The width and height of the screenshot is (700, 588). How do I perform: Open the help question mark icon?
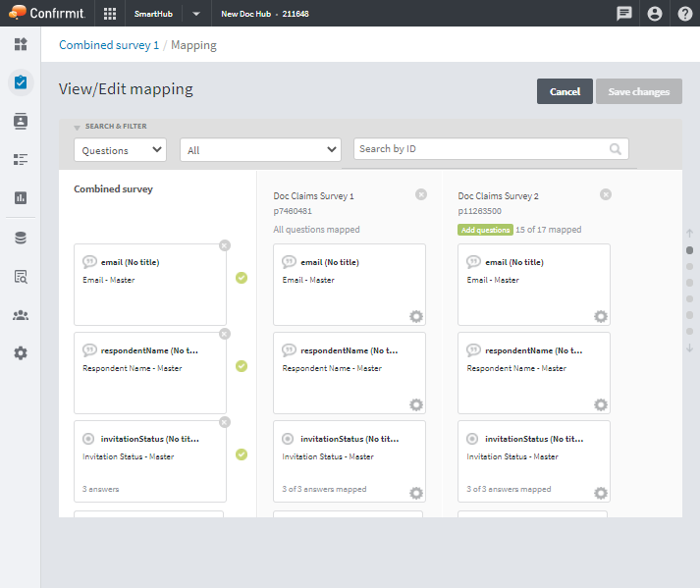(685, 14)
